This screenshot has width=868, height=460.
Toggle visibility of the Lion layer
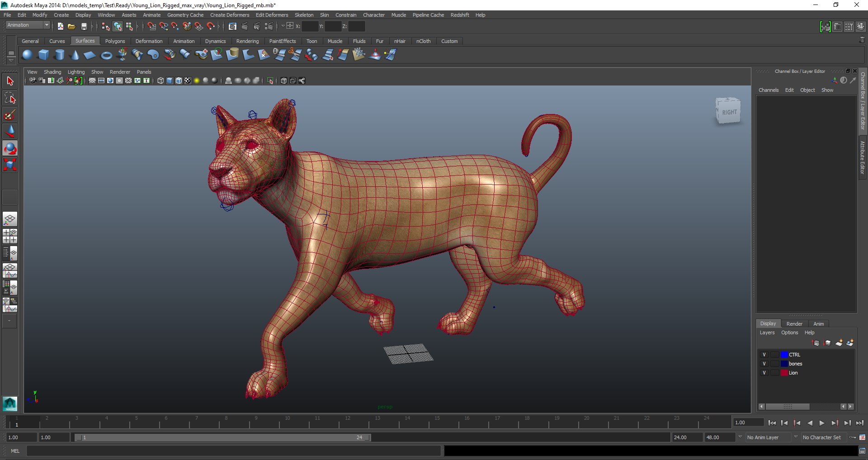[764, 373]
